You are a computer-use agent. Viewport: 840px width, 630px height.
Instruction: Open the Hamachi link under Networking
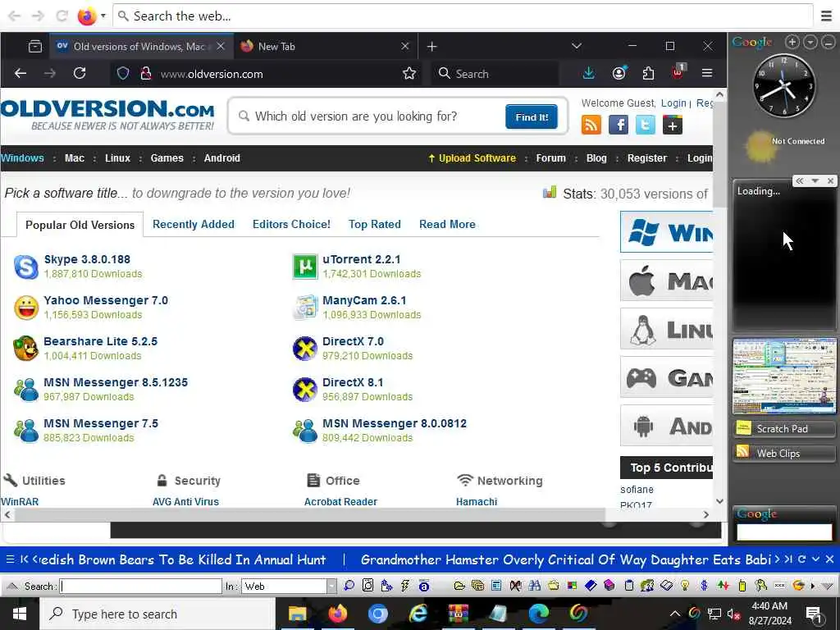pos(477,501)
